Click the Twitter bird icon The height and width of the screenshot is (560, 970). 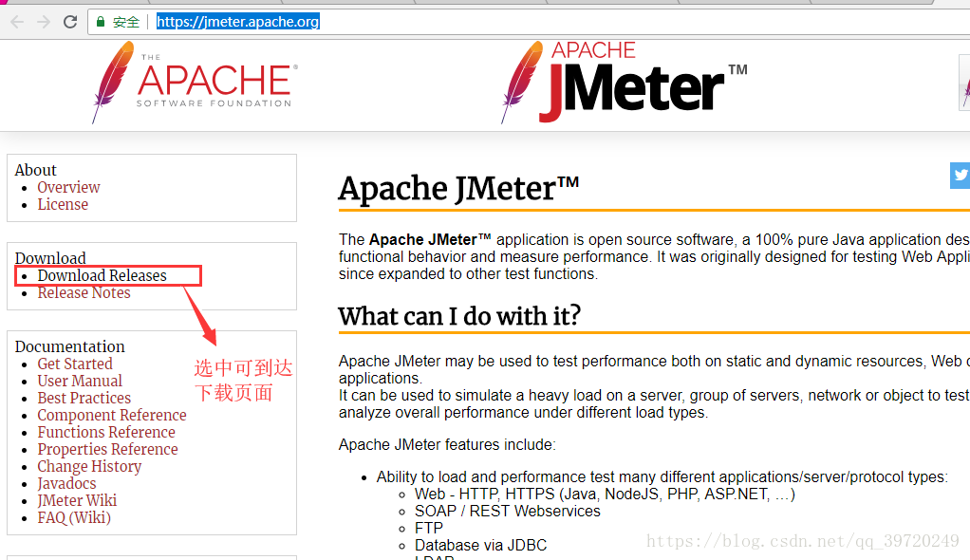961,176
